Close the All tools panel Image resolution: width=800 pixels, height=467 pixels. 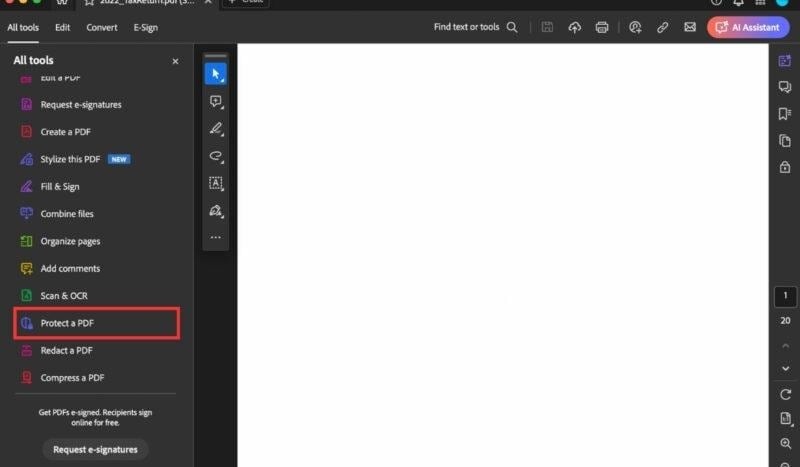(175, 61)
